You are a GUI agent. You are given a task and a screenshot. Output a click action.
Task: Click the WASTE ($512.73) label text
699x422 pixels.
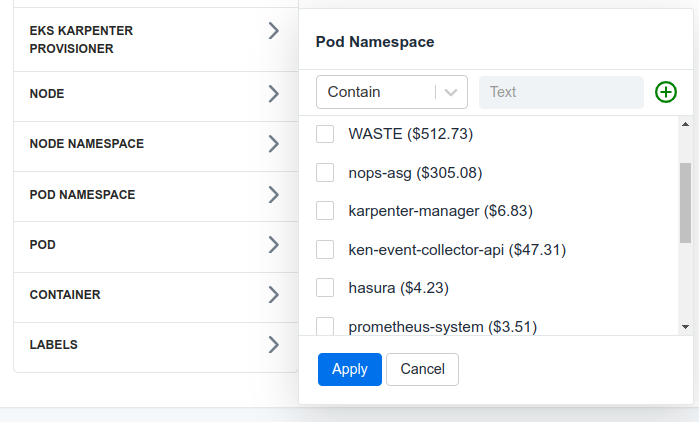[411, 134]
